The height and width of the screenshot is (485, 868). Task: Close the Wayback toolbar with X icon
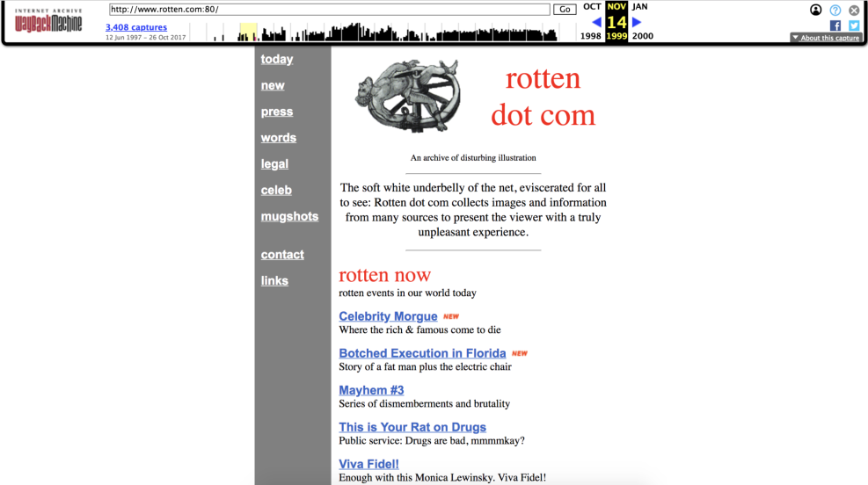click(x=854, y=11)
